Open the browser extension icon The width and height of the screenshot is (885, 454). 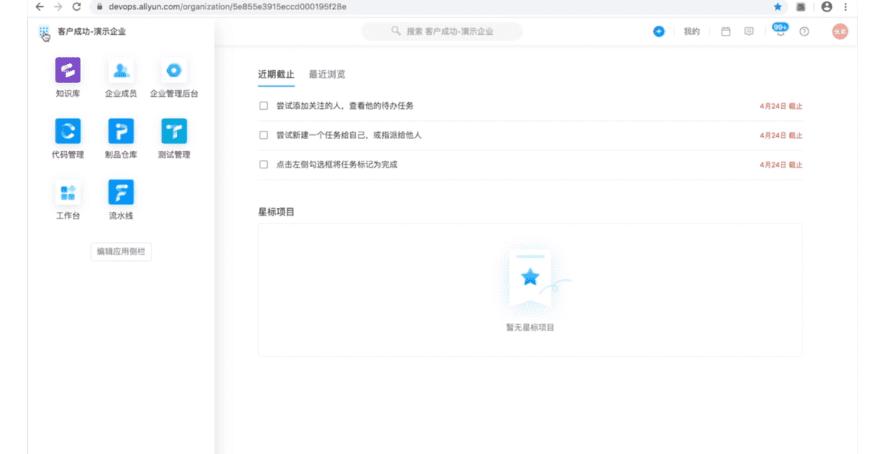801,7
